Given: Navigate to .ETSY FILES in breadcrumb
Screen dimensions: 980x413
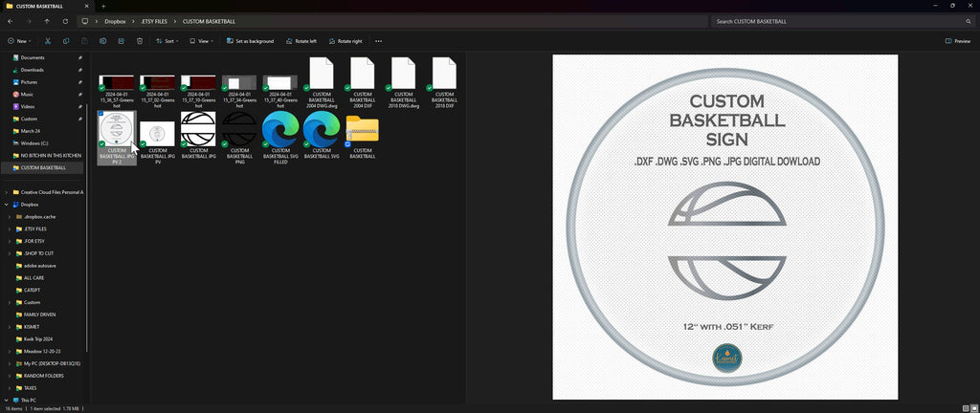Looking at the screenshot, I should (154, 21).
